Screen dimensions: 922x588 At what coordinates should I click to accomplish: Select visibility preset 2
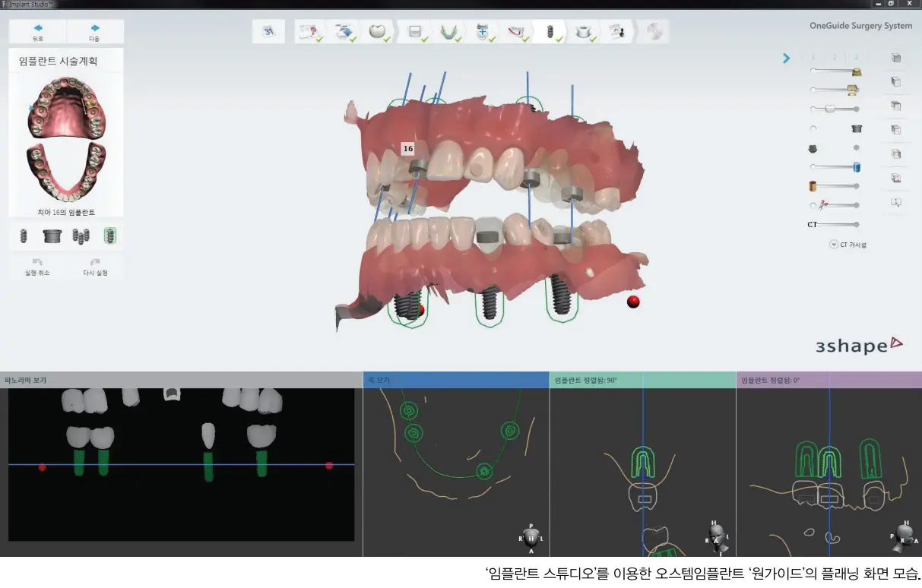tap(835, 58)
